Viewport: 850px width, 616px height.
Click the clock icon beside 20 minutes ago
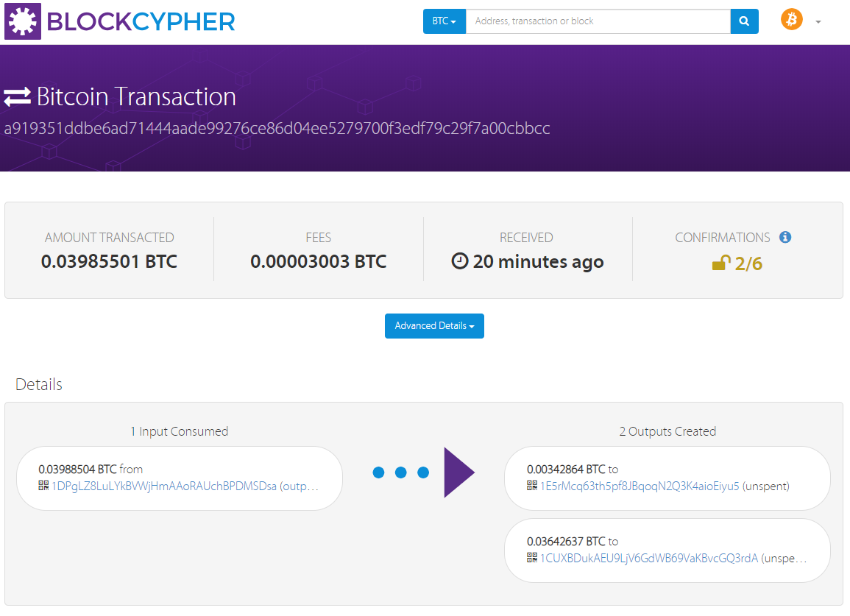pyautogui.click(x=460, y=261)
